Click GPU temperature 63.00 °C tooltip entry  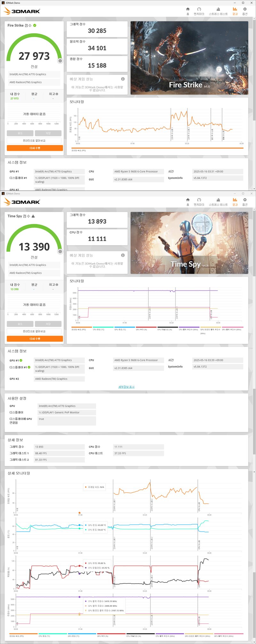tap(95, 525)
